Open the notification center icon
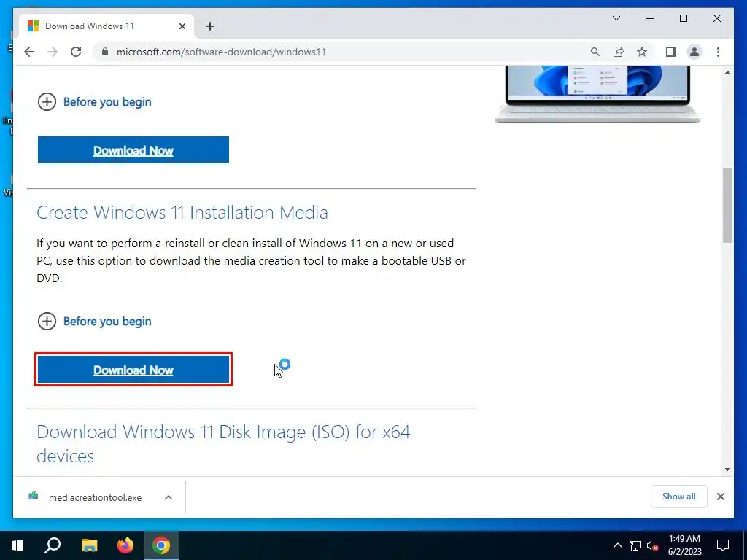Screen dimensions: 747x560 tap(723, 545)
